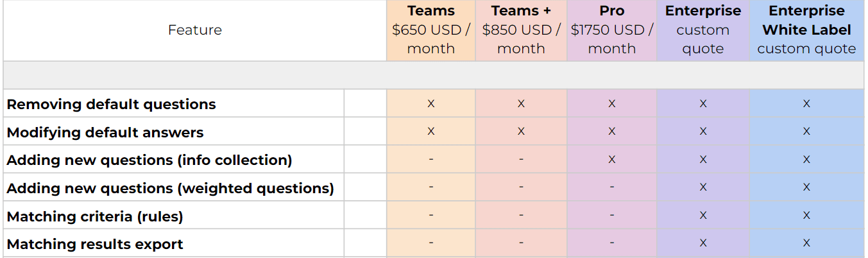Click the Pro $1750 USD header cell
The width and height of the screenshot is (868, 258).
[611, 30]
